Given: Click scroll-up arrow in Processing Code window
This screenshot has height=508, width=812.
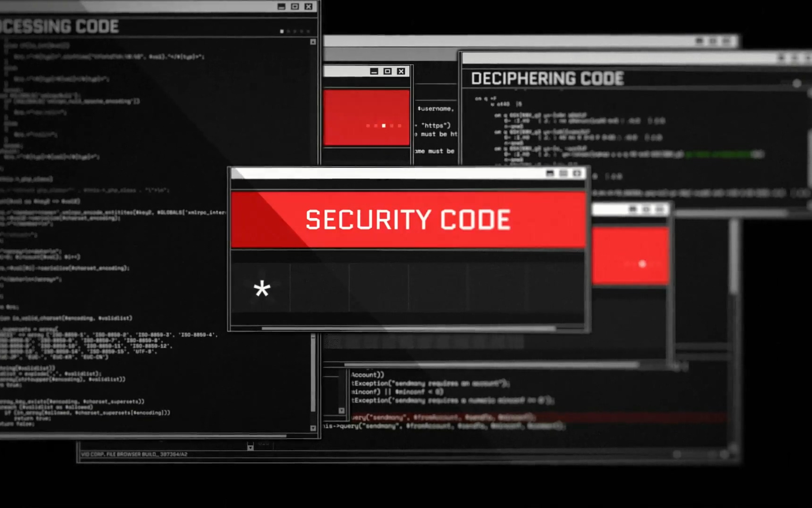Looking at the screenshot, I should (x=313, y=42).
